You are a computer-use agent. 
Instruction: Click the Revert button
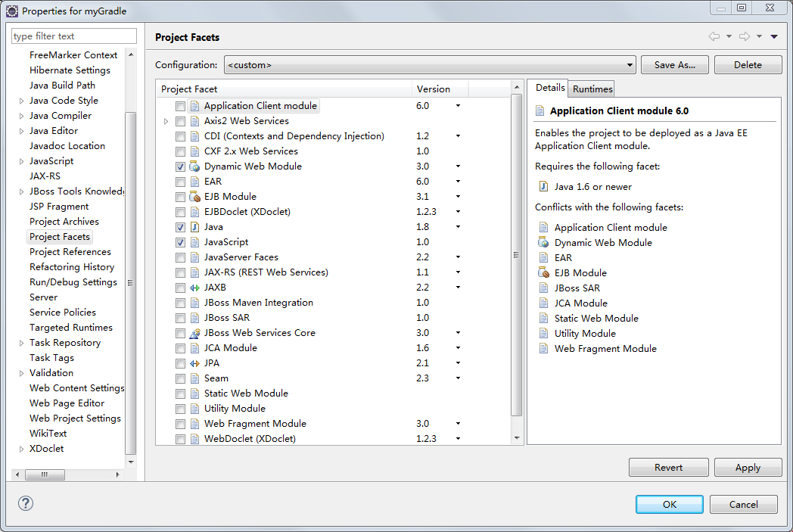click(x=669, y=467)
